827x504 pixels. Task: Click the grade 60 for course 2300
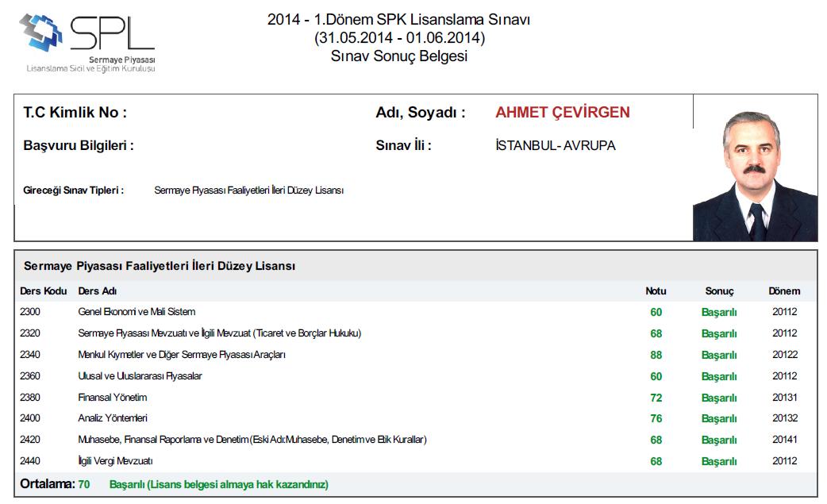656,312
